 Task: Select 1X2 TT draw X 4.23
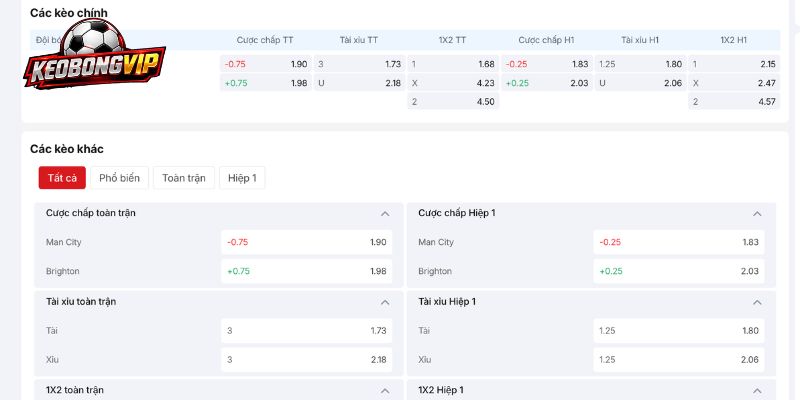click(453, 83)
